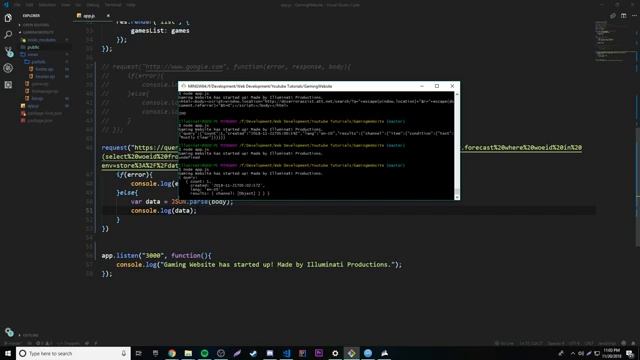This screenshot has width=640, height=360.
Task: Open the Selection menu
Action: [47, 5]
